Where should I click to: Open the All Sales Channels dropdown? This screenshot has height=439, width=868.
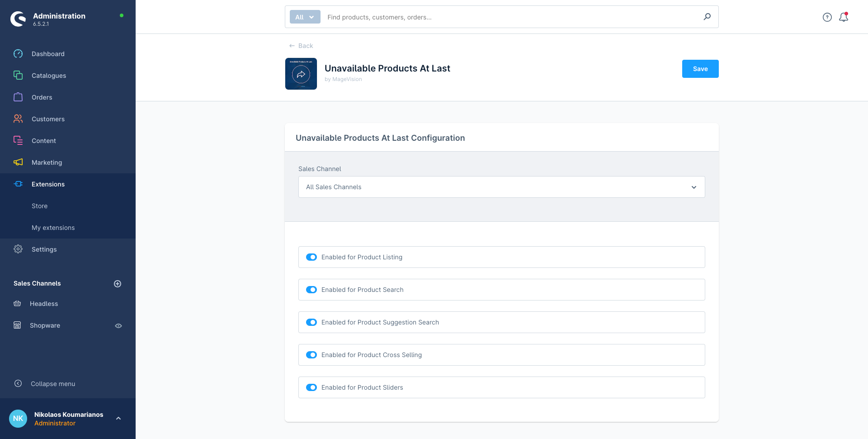502,187
